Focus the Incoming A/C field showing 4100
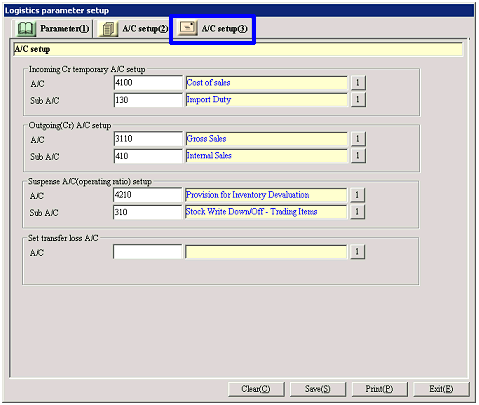The width and height of the screenshot is (479, 405). [x=148, y=83]
